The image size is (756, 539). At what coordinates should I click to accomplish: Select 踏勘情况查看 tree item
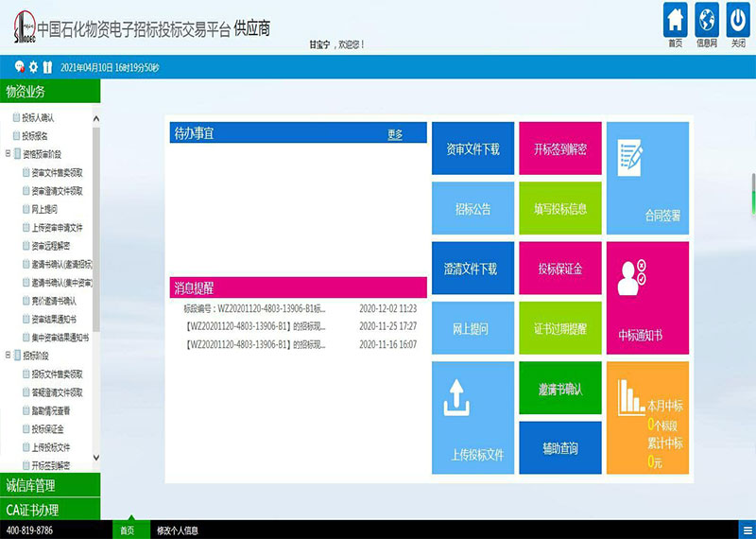[51, 410]
